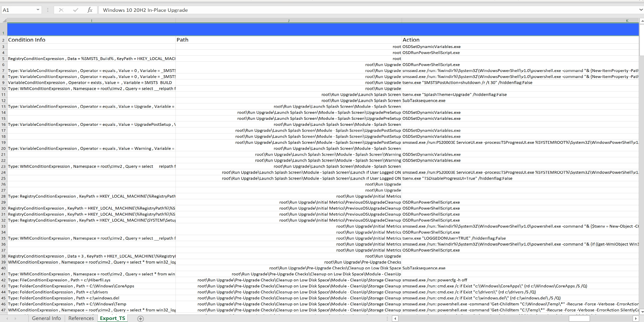Click row 25 Launch if User Logged ON path

(289, 178)
